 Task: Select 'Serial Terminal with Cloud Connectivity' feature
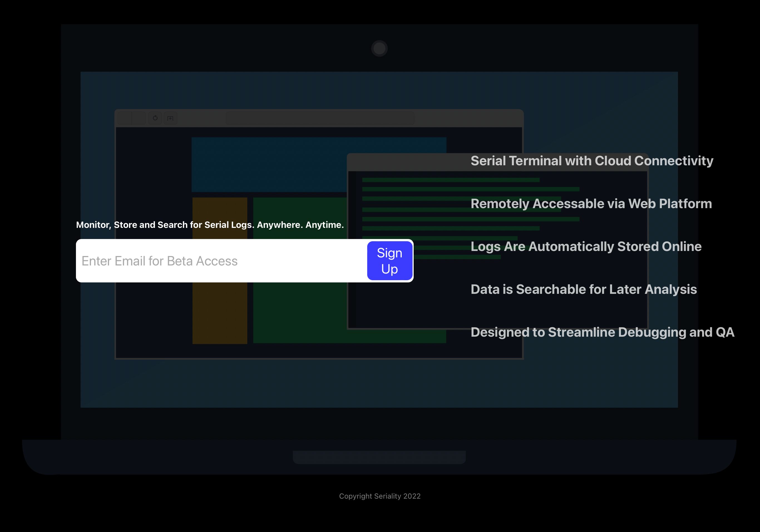pyautogui.click(x=592, y=161)
